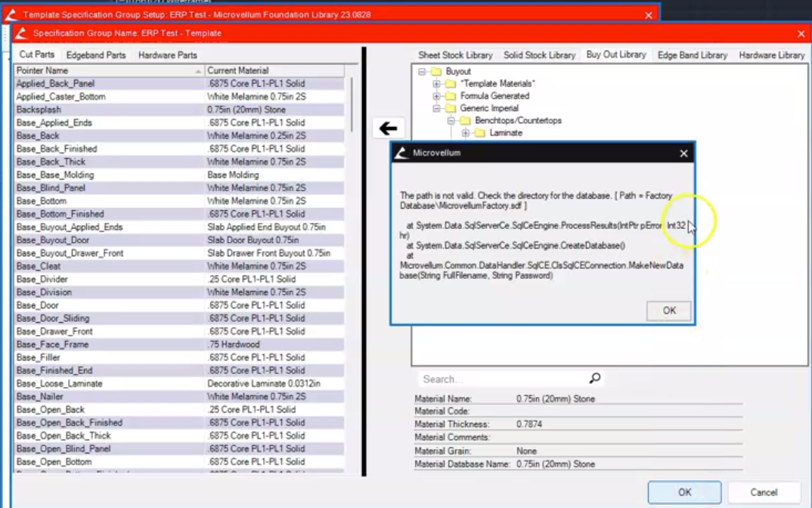Expand the Template Materials tree node

(436, 84)
